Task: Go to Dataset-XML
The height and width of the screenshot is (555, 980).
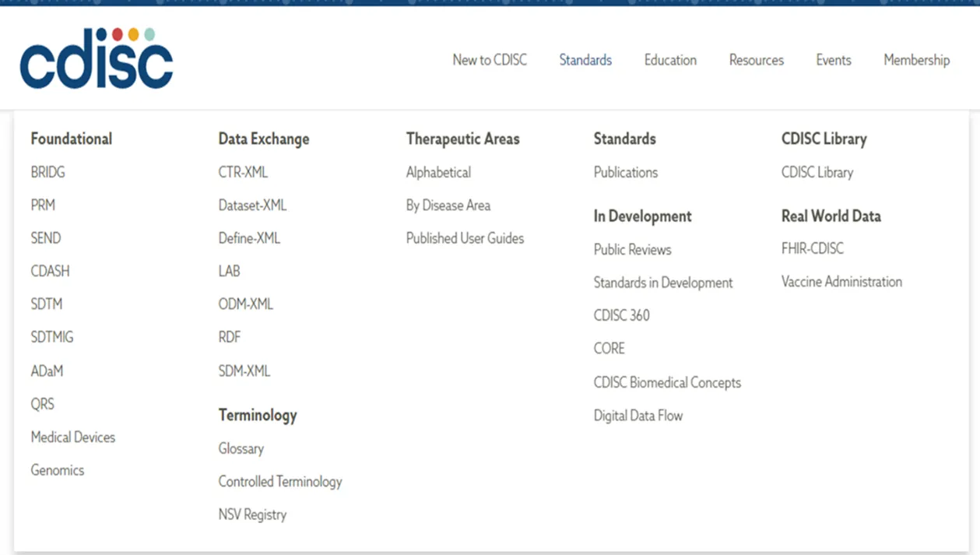Action: [x=252, y=205]
